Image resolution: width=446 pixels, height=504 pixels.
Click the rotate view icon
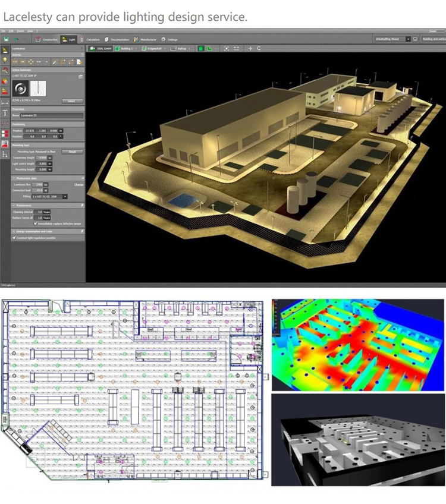click(259, 48)
